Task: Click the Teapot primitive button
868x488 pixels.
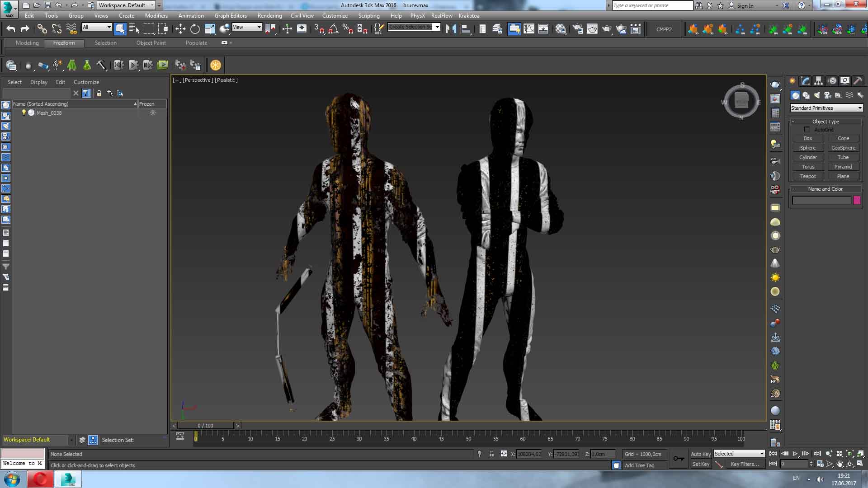Action: click(808, 176)
